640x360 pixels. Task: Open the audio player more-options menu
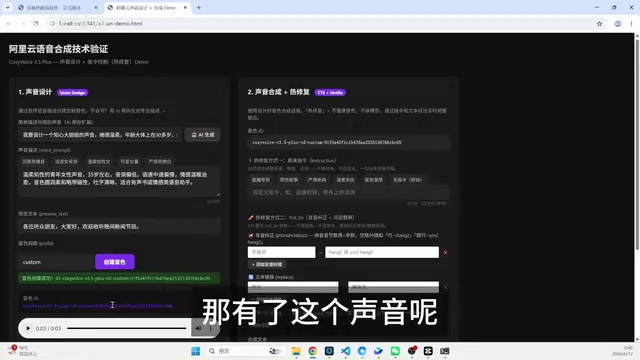point(211,328)
